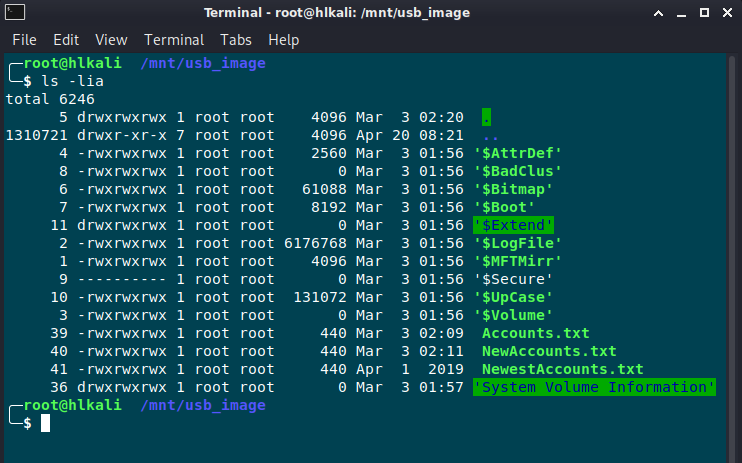Click the highlighted '$Extend' directory entry
This screenshot has height=463, width=742.
pos(513,225)
